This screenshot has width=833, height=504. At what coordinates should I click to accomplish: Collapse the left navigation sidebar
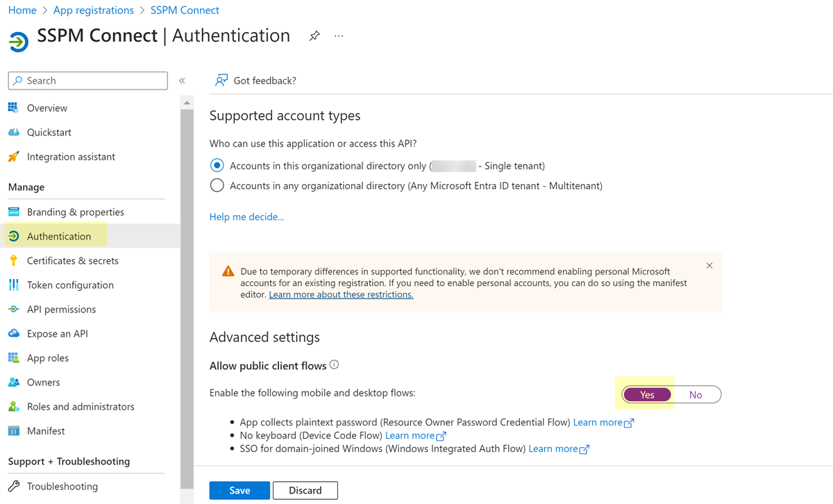point(182,81)
